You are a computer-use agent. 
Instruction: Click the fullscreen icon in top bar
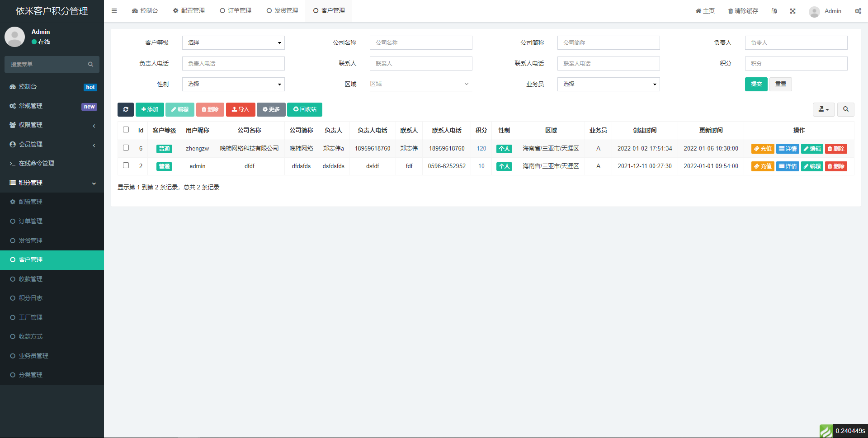click(793, 11)
